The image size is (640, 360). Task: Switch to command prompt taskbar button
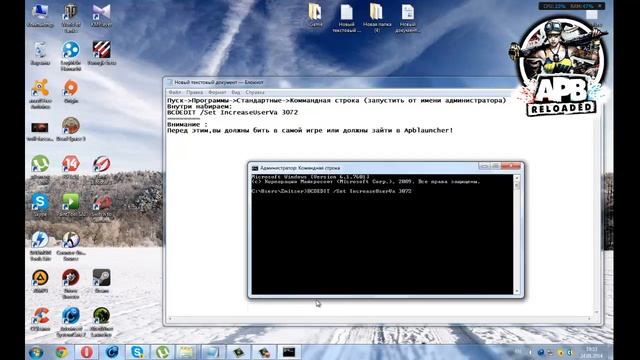(x=289, y=352)
